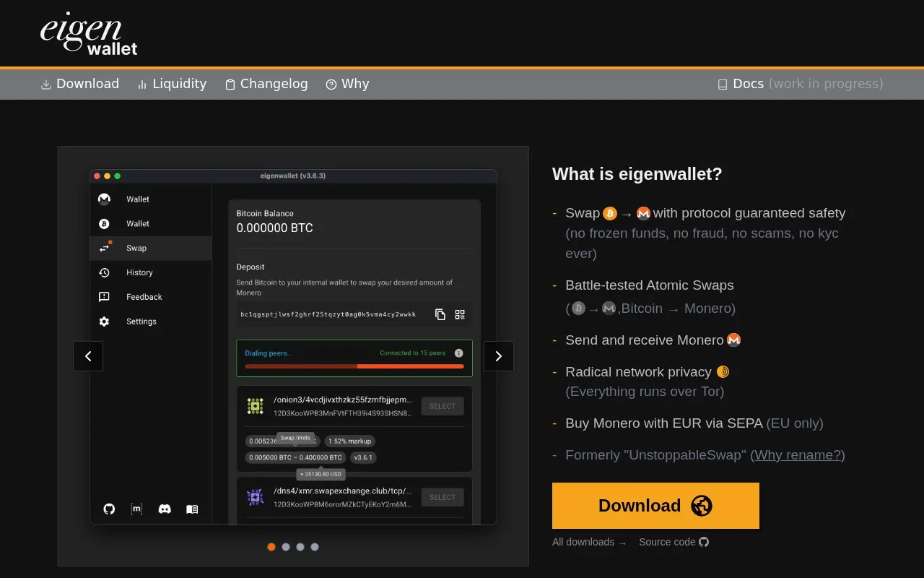The height and width of the screenshot is (578, 924).
Task: Click the "0.005000 BTC – 0.400000 BTC" limits chip
Action: pos(296,457)
